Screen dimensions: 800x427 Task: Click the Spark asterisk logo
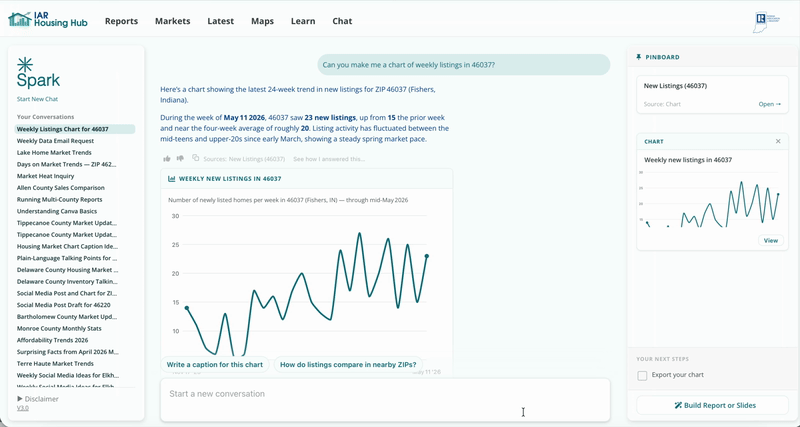click(x=24, y=65)
